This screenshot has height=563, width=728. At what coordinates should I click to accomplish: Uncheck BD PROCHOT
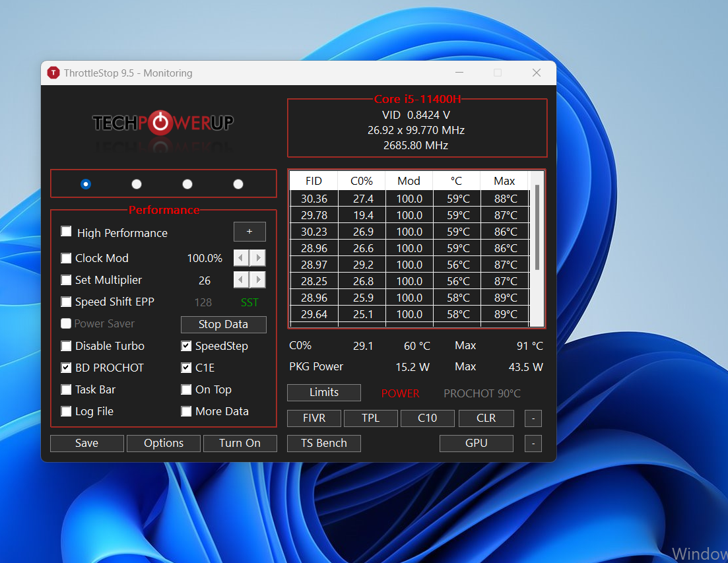(x=66, y=368)
